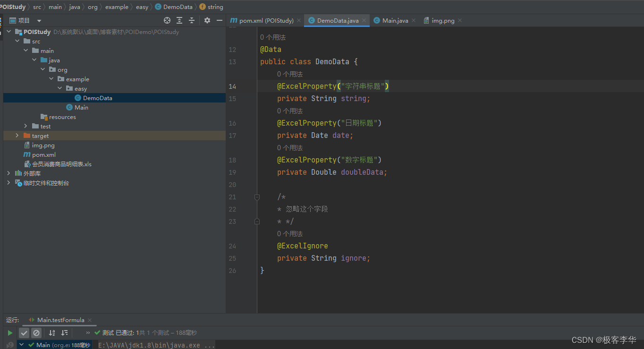Image resolution: width=644 pixels, height=349 pixels.
Task: Open the project view dropdown arrow
Action: [x=39, y=21]
